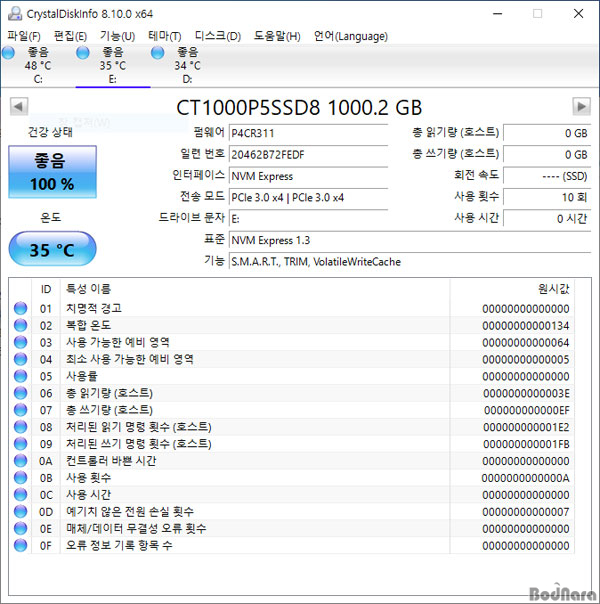Click status orb for attribute 0E 매체/데이터 무결성 오류

pyautogui.click(x=20, y=528)
